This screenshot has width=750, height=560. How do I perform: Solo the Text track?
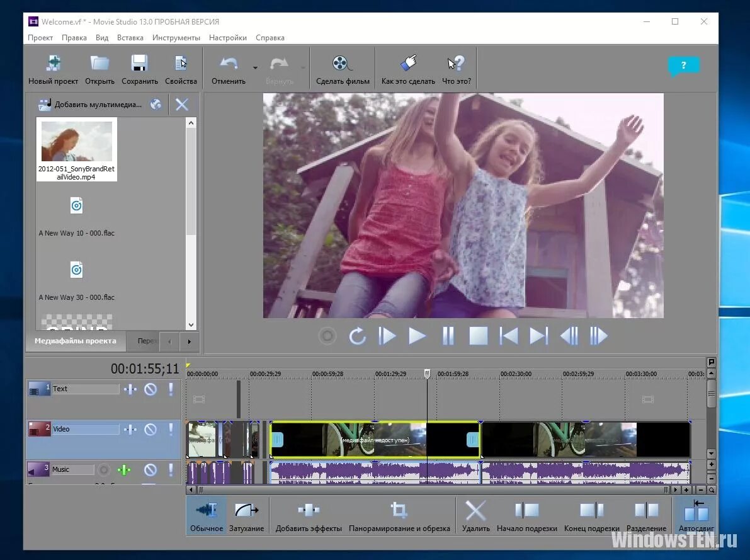pyautogui.click(x=171, y=389)
